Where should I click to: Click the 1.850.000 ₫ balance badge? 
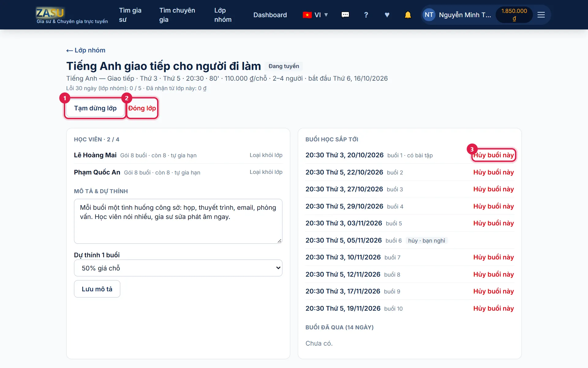click(514, 15)
